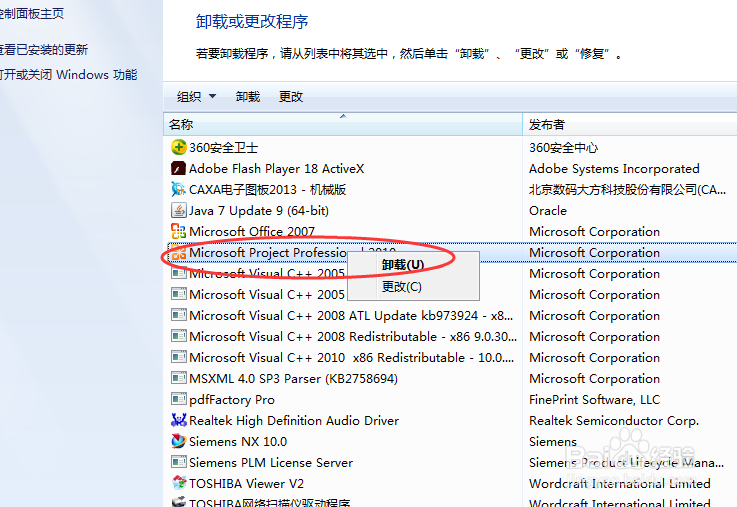
Task: Select the 360安全卫士 entry
Action: click(x=223, y=148)
